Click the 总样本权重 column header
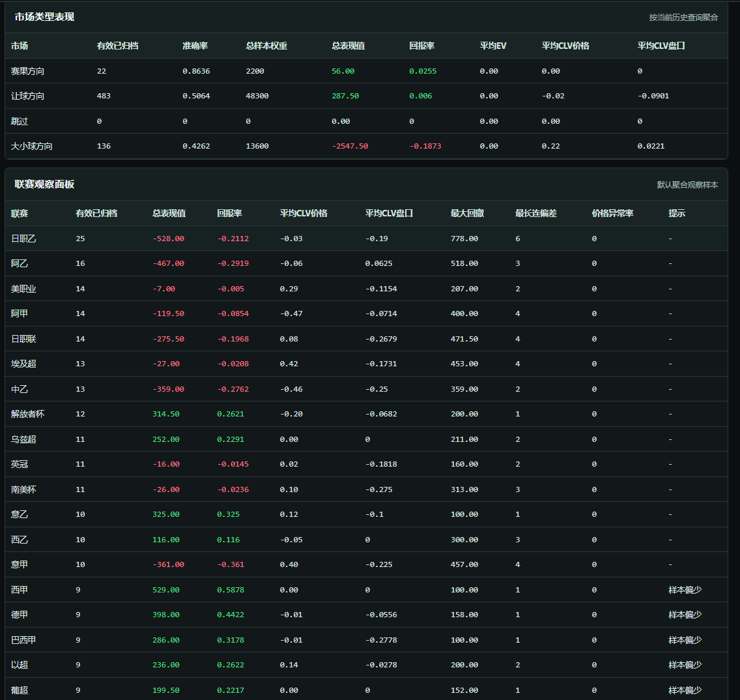The height and width of the screenshot is (700, 740). point(266,46)
